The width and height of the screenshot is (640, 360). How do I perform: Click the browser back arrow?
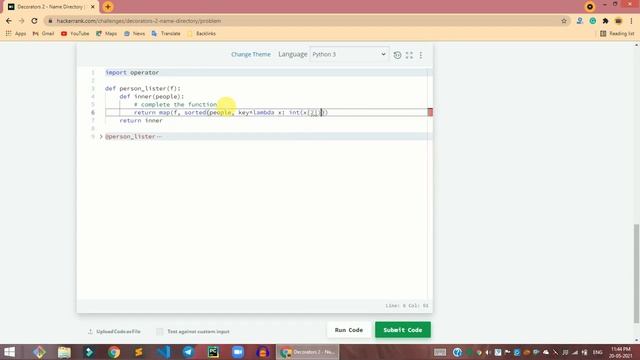(9, 21)
